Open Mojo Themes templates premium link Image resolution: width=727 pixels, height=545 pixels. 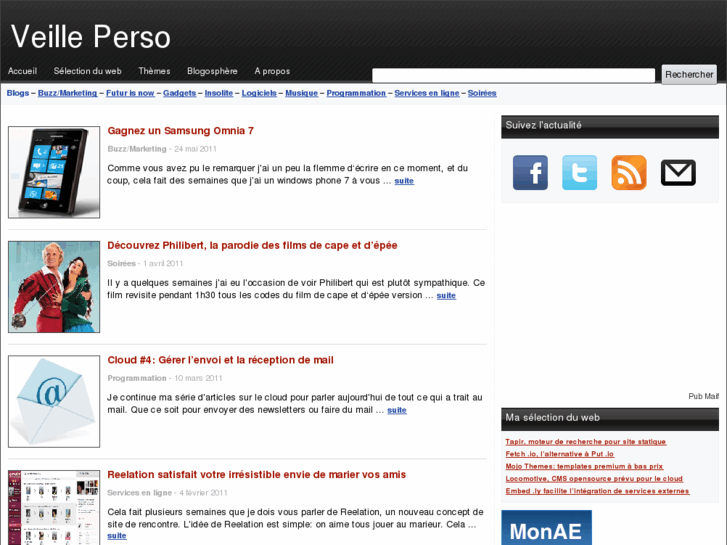(x=584, y=466)
